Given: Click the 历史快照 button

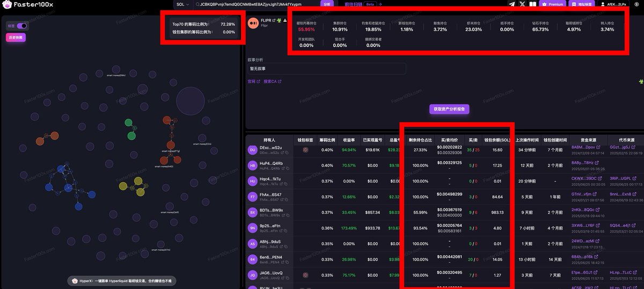Looking at the screenshot, I should 16,38.
